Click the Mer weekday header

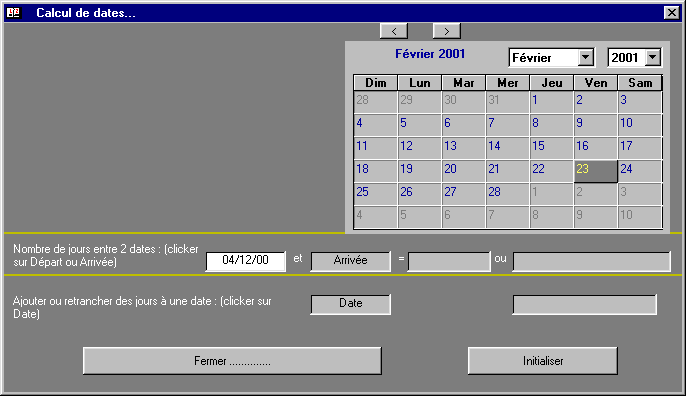click(x=508, y=83)
